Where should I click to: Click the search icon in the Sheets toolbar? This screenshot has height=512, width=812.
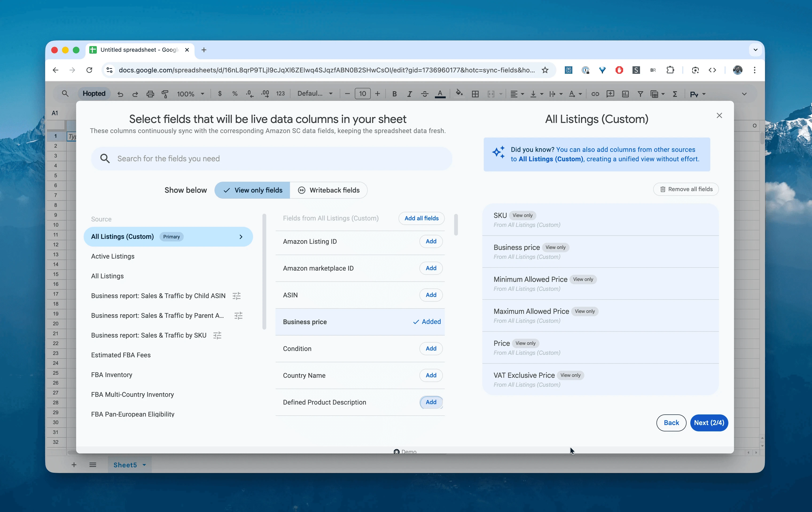click(65, 94)
